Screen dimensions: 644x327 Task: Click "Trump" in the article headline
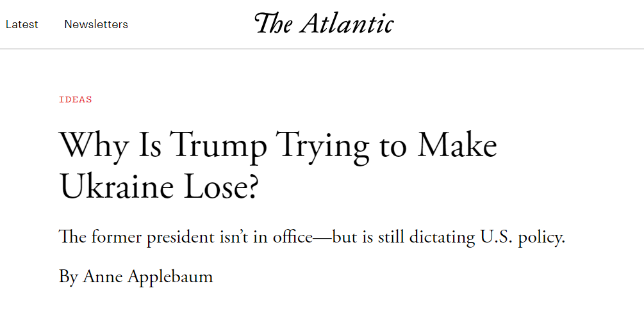pos(219,146)
